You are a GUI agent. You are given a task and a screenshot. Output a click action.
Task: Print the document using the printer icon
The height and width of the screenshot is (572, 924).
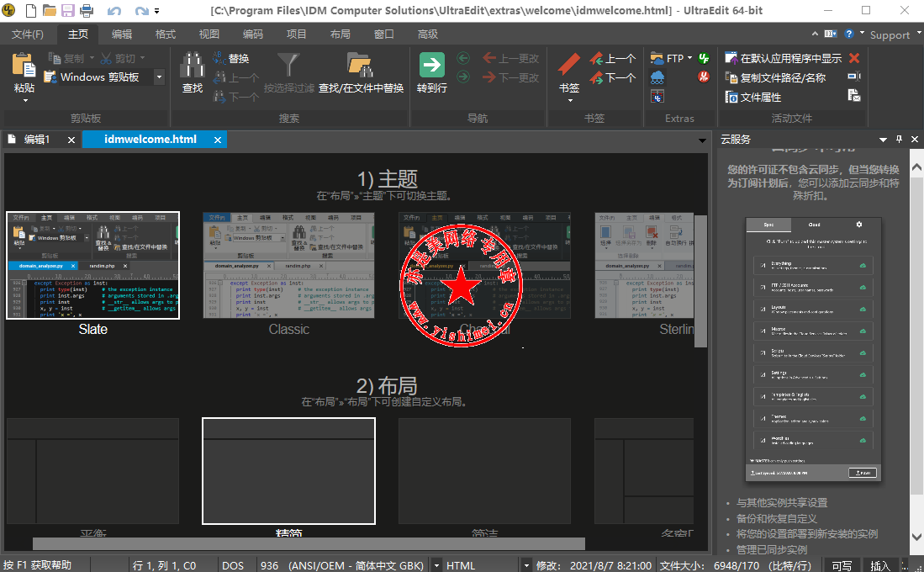coord(86,10)
